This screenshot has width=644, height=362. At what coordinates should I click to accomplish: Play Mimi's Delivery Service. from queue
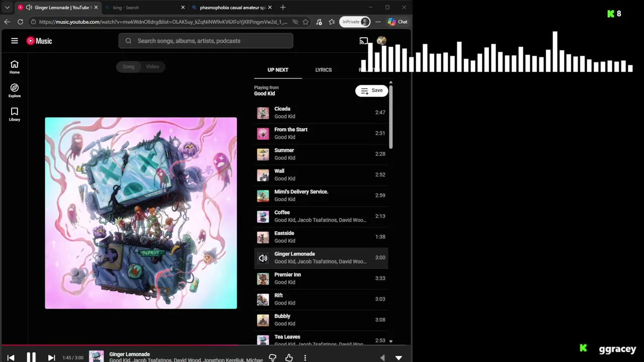[x=321, y=196]
